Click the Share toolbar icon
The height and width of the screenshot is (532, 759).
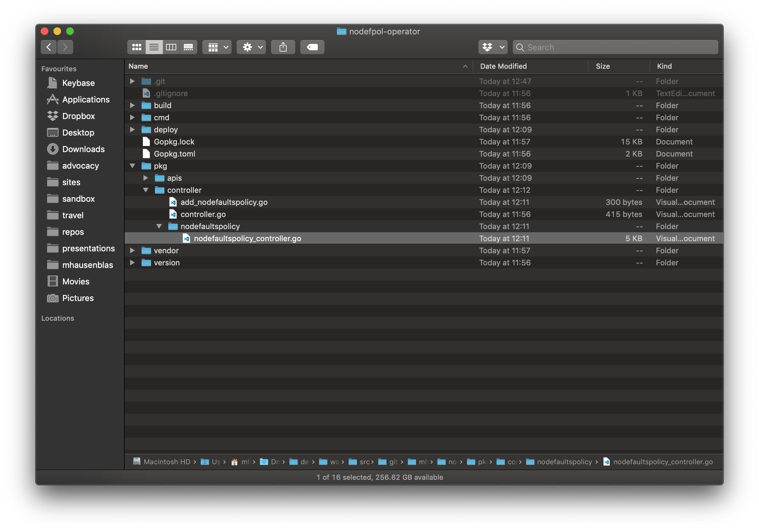[283, 47]
